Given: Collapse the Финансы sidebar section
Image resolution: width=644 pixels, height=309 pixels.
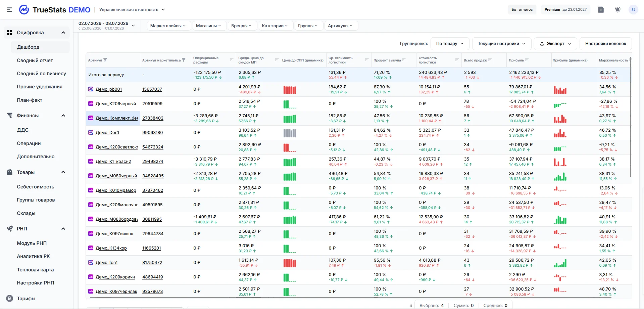Looking at the screenshot, I should [x=63, y=116].
